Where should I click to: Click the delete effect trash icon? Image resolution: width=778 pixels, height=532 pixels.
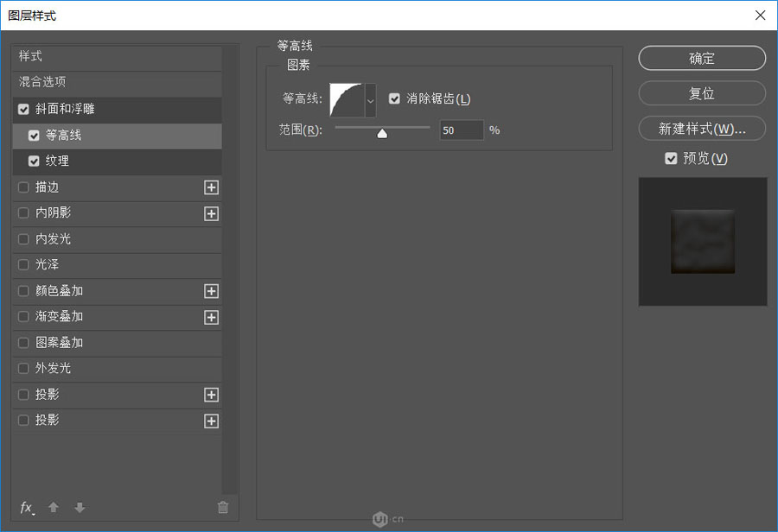tap(223, 508)
